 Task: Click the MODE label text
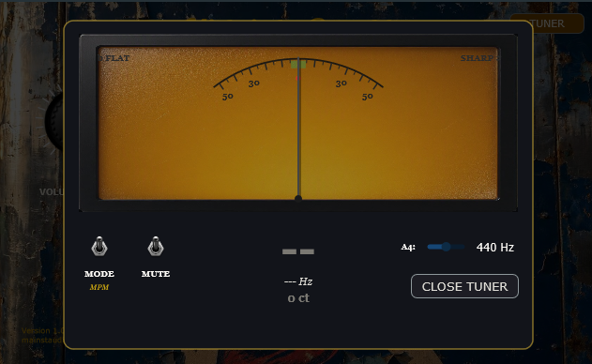coord(99,274)
